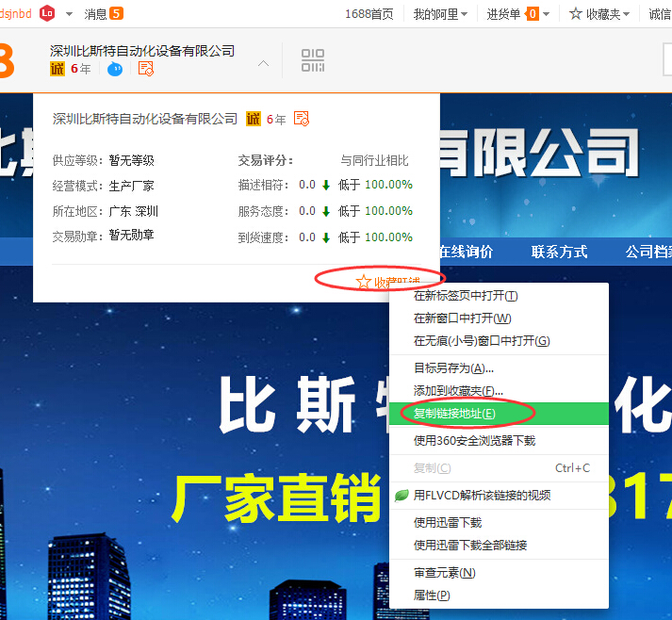Viewport: 672px width, 620px height.
Task: Select 在无痕(小号)窗口中打开(G)
Action: click(x=499, y=341)
